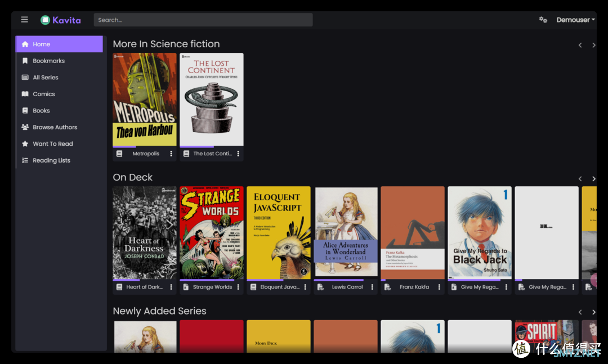Open Alice Adventures in Wonderland cover

click(x=346, y=232)
